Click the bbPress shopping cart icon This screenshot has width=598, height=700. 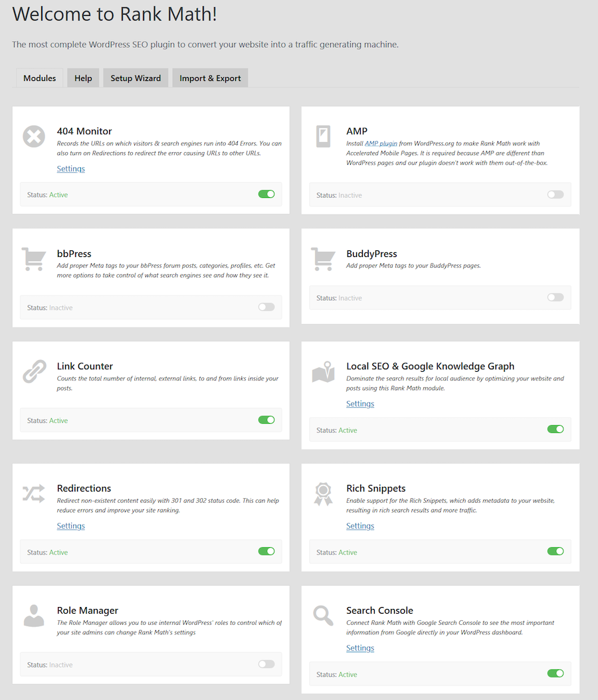34,259
